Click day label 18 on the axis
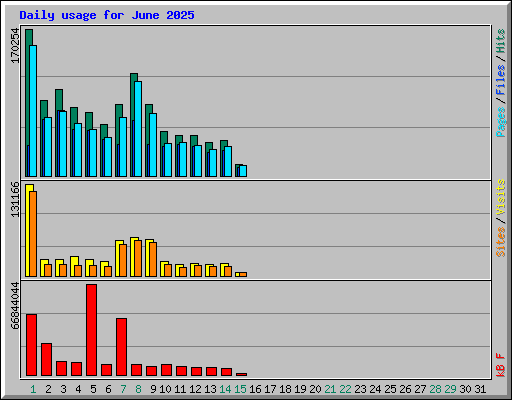Viewport: 512px width, 400px height. pos(285,389)
